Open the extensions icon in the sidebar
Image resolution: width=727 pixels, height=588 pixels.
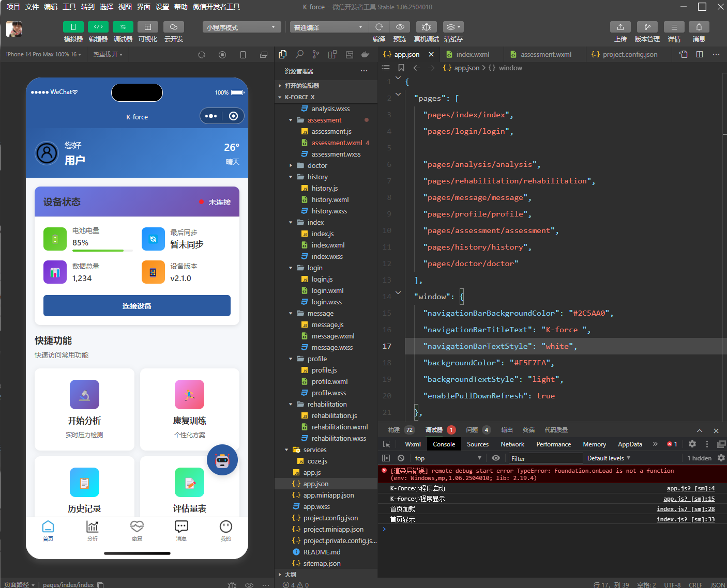point(332,54)
